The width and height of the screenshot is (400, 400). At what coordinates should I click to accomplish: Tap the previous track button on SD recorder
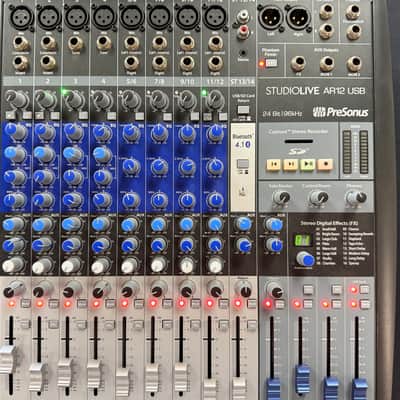coord(273,164)
